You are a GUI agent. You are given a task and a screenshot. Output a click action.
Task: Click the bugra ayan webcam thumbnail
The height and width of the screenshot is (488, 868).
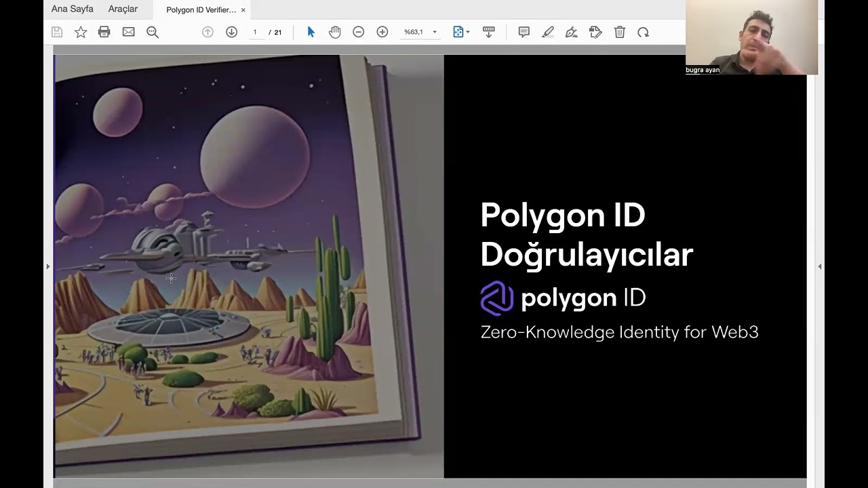(751, 37)
